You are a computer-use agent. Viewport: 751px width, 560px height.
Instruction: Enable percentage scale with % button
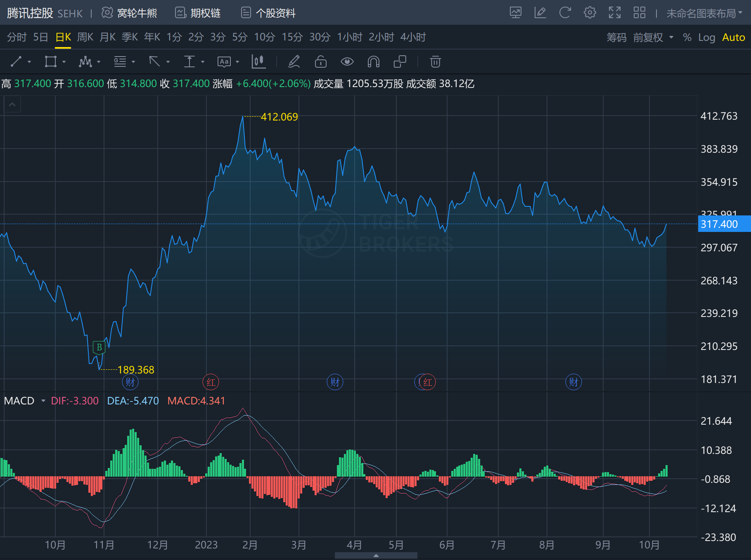(687, 38)
